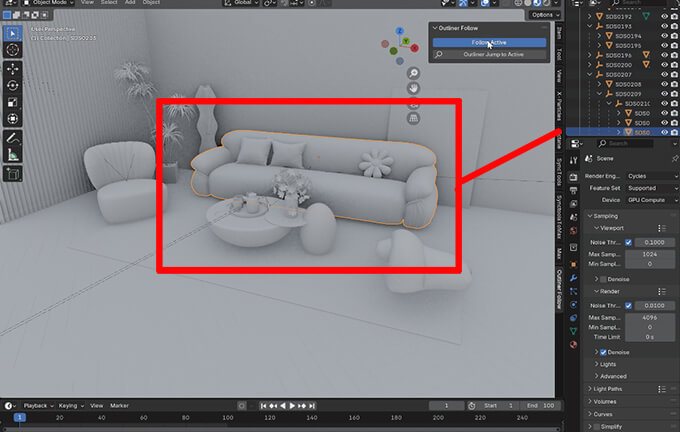Click the pan view hand icon
Screen dimensions: 680x432
412,88
